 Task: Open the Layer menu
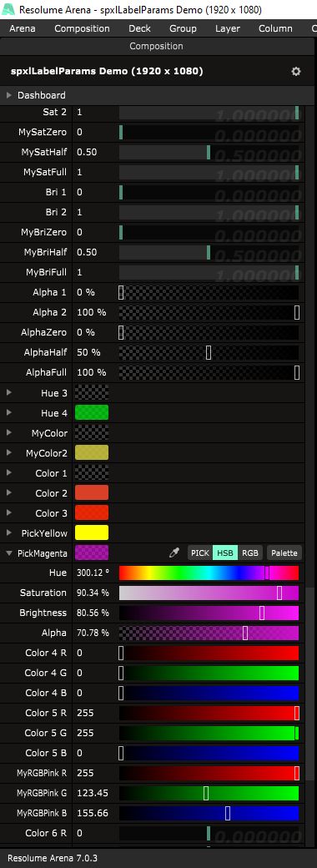pos(228,28)
